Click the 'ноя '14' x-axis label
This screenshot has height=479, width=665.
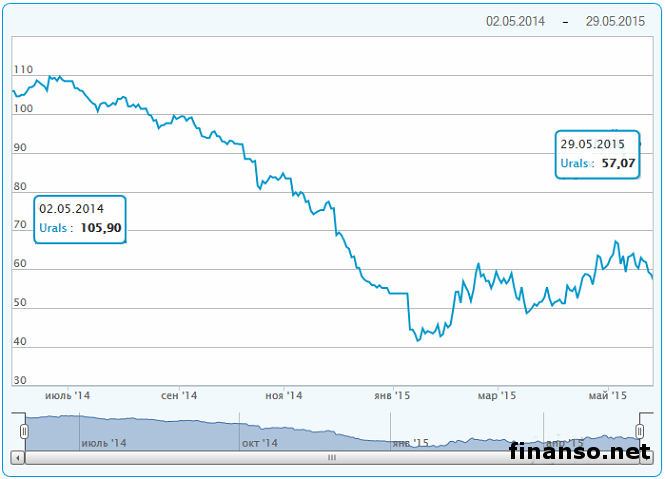coord(283,396)
